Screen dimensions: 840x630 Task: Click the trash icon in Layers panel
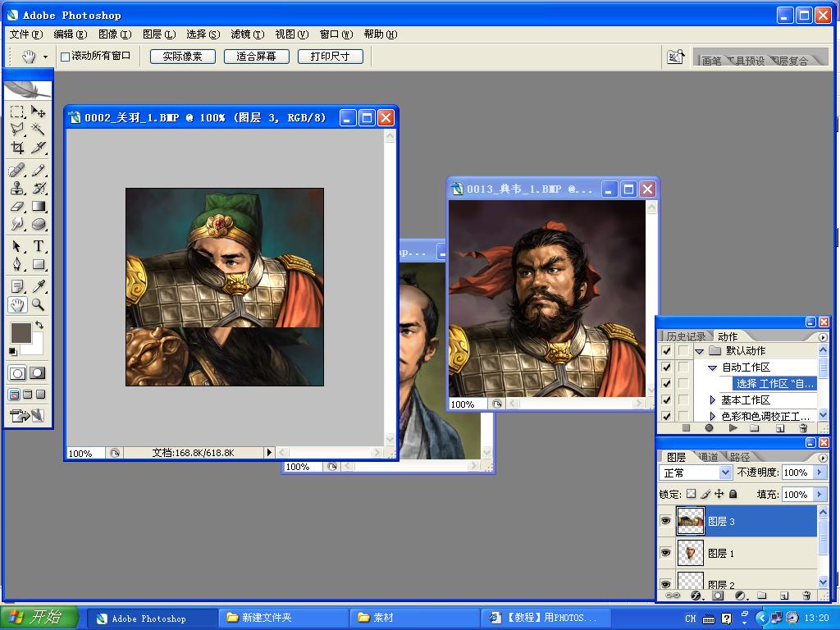point(806,596)
